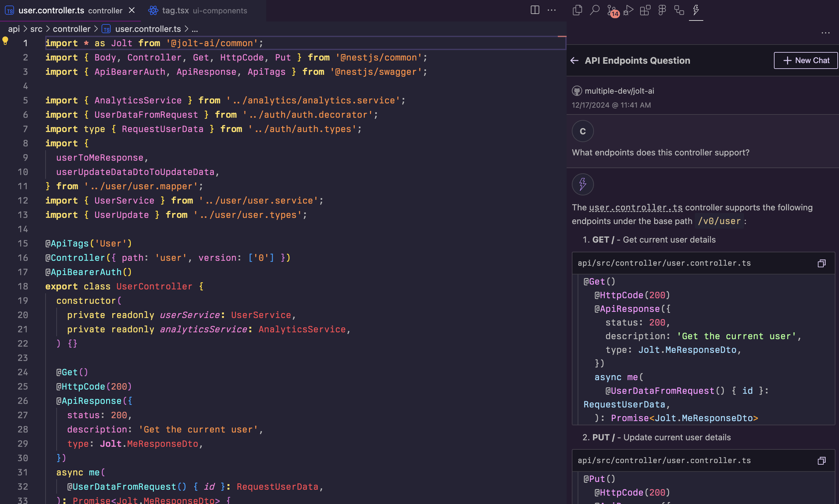Viewport: 839px width, 504px height.
Task: Open the Search magnifier view
Action: click(x=594, y=10)
